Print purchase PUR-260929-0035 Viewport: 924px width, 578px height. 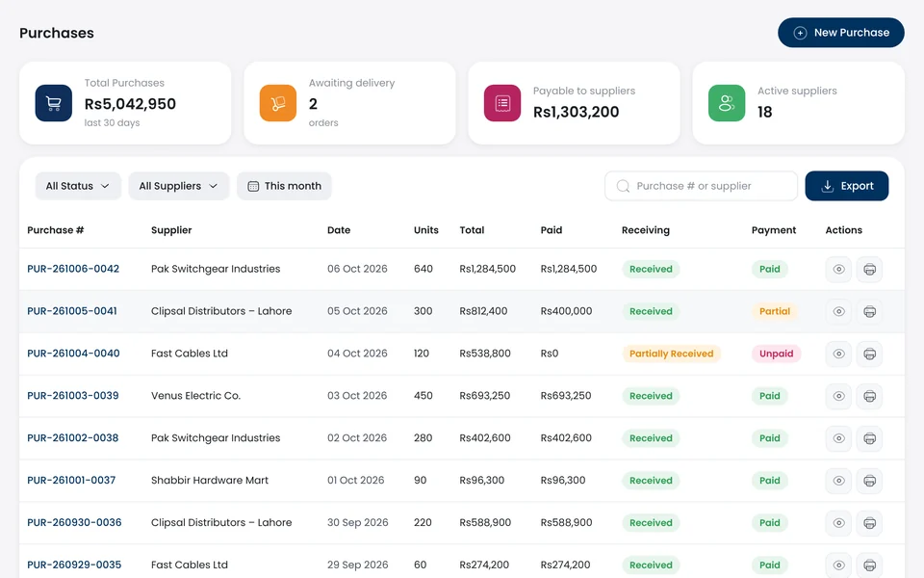(869, 565)
